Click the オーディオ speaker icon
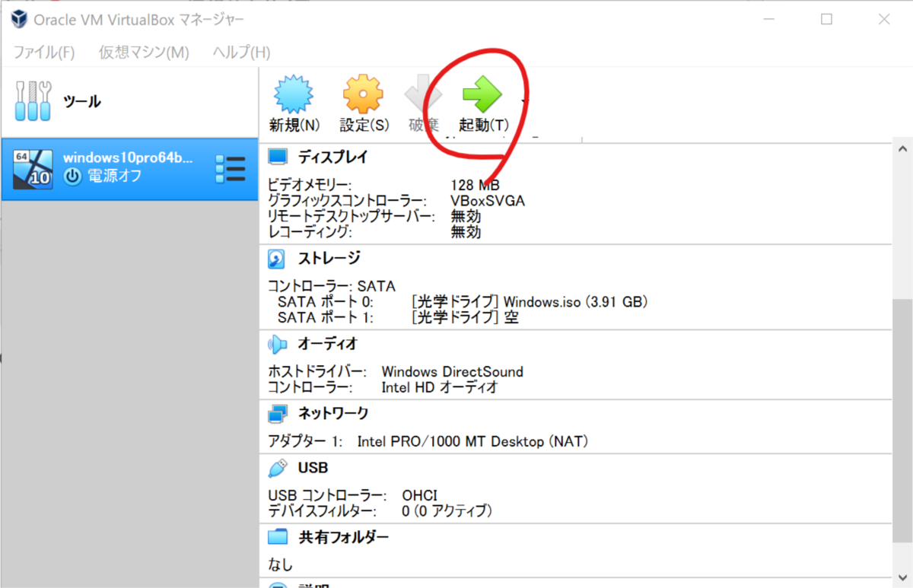 (x=277, y=343)
